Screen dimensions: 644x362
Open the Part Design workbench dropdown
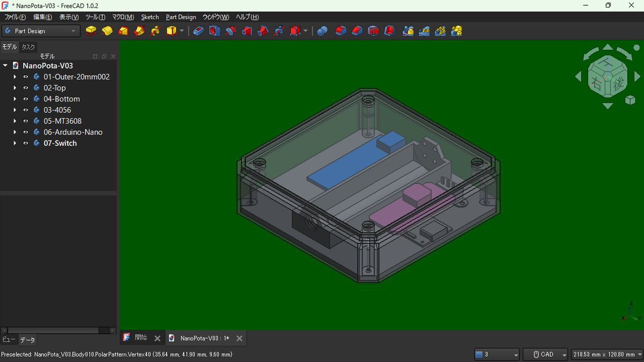[x=41, y=31]
